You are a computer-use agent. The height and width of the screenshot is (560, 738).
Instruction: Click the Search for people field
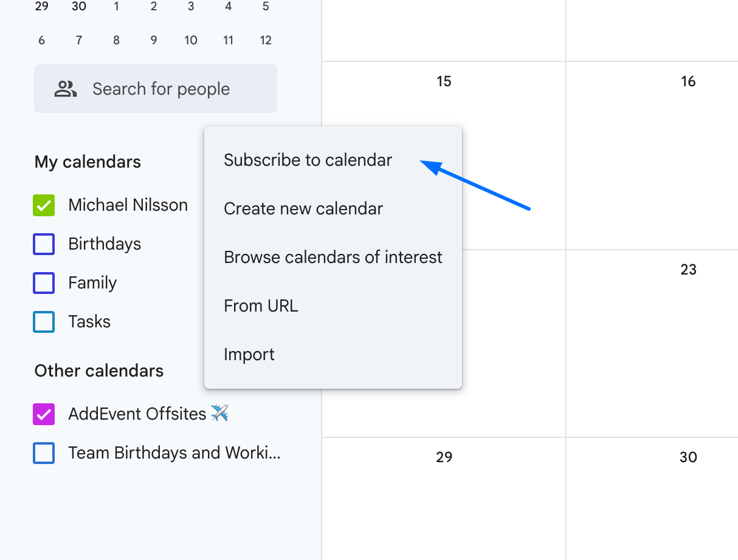pos(161,89)
